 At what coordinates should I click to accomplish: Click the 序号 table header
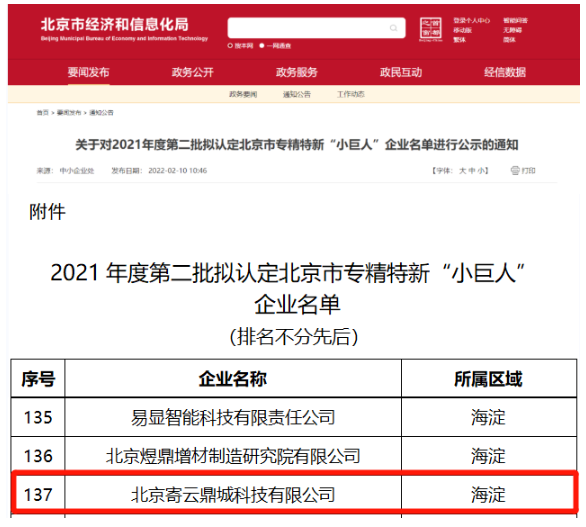(x=38, y=379)
